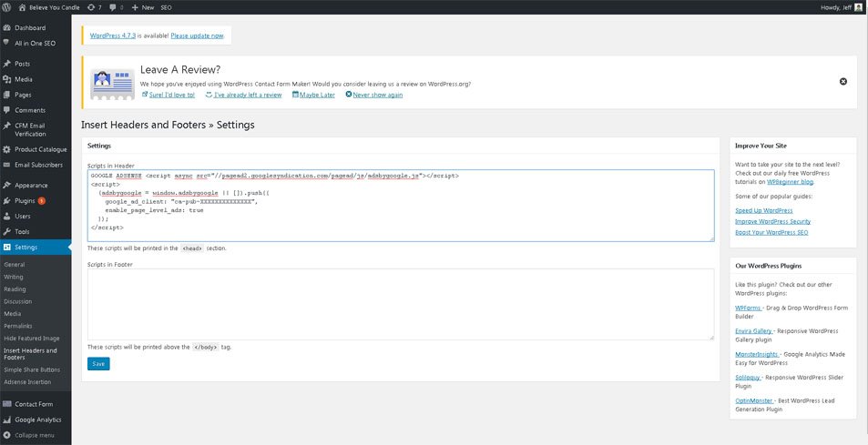Open the OptinMonster plugin link

753,400
